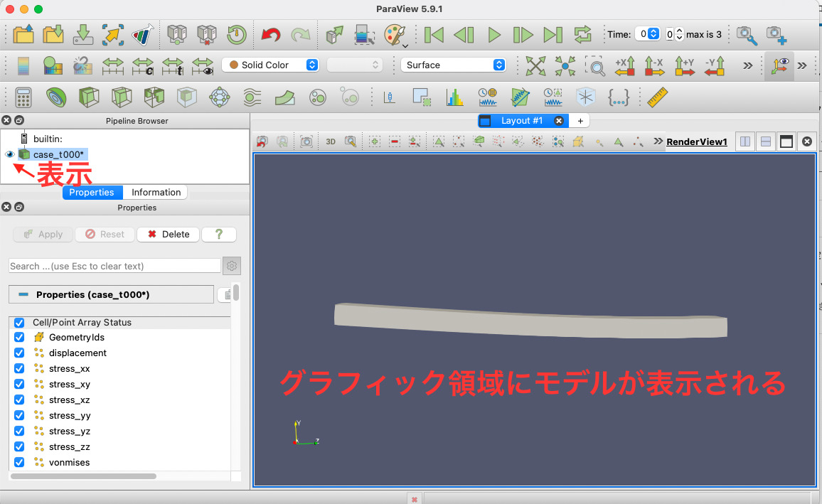The width and height of the screenshot is (822, 504).
Task: Click the Reset button
Action: [105, 234]
